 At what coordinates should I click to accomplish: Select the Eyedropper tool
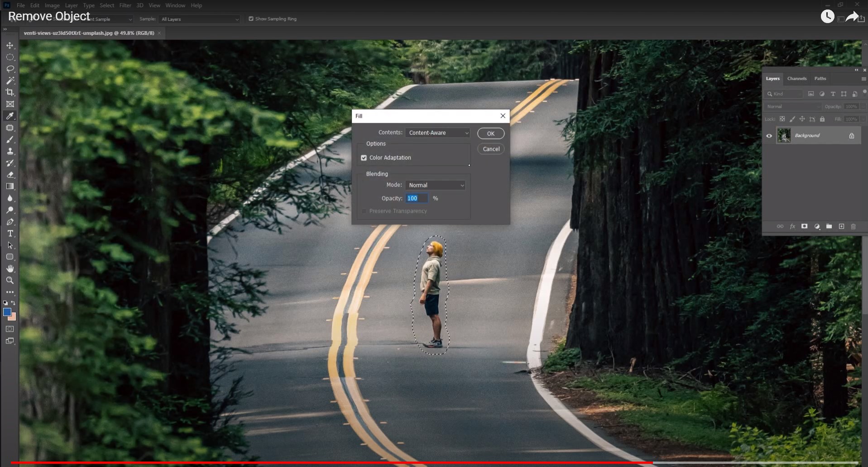pyautogui.click(x=10, y=116)
